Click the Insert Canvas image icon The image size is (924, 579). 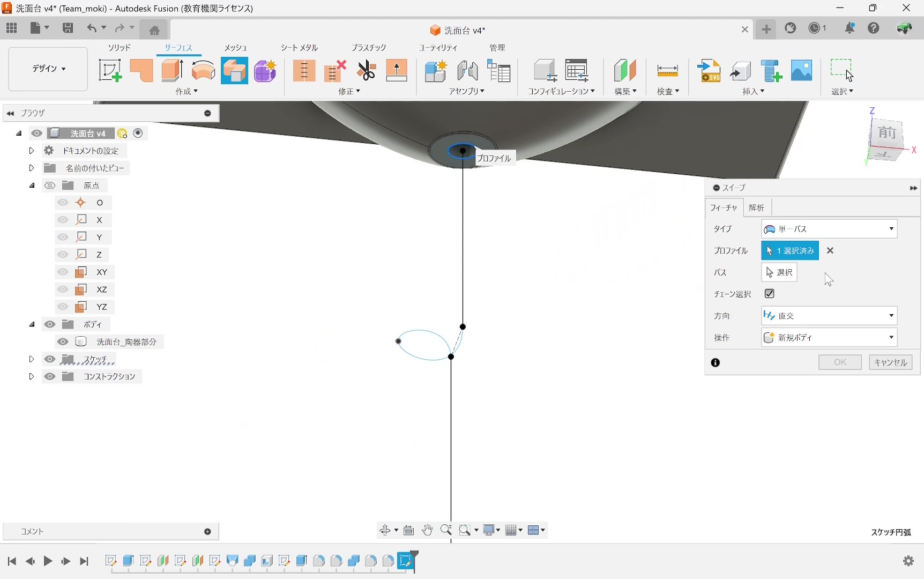point(802,71)
